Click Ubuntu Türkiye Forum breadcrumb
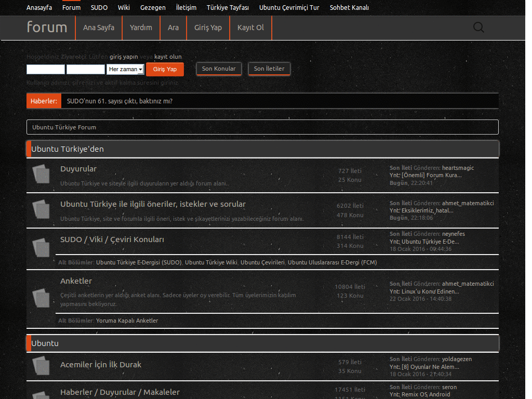The height and width of the screenshot is (399, 532). point(64,127)
